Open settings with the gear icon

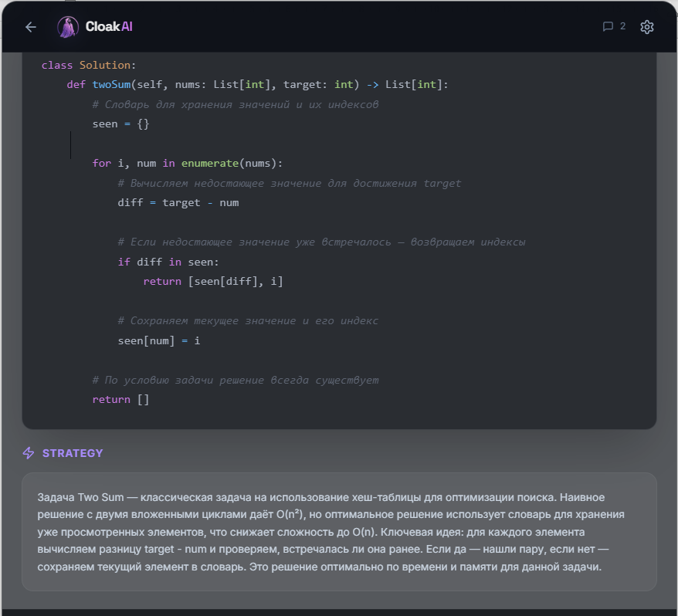(647, 27)
